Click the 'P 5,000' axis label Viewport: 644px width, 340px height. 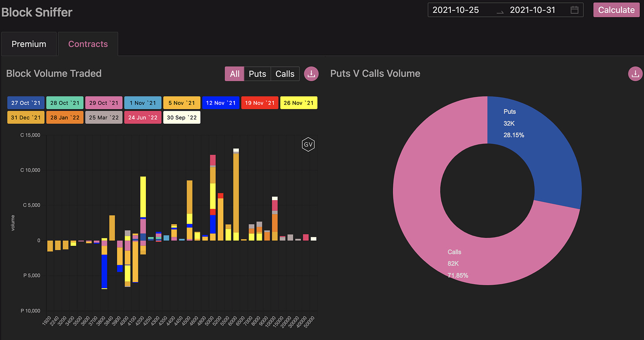point(32,275)
